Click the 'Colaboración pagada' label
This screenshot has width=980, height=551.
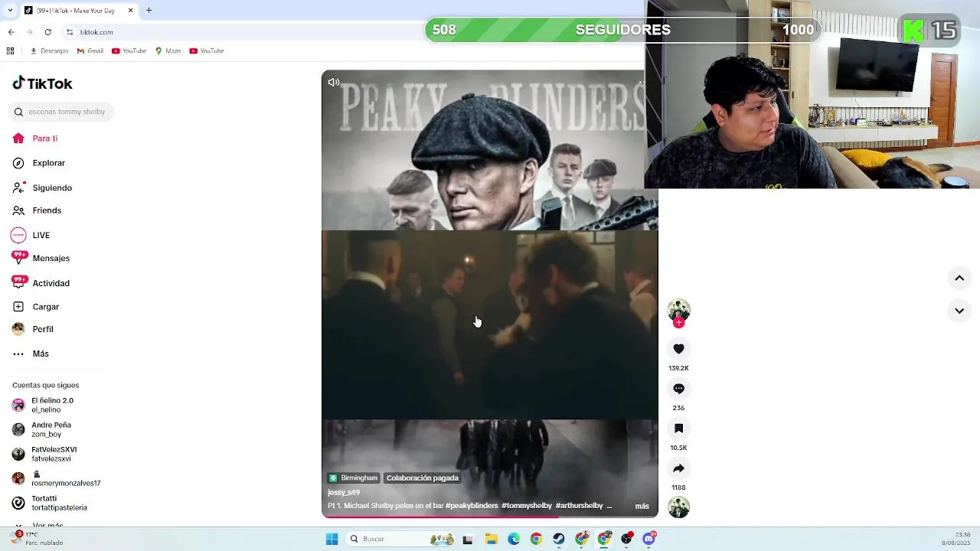423,478
